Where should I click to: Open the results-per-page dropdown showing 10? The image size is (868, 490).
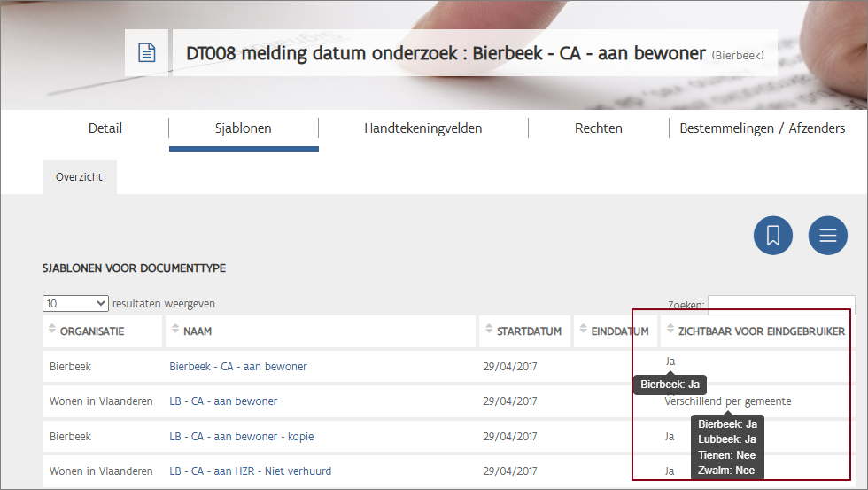(75, 303)
